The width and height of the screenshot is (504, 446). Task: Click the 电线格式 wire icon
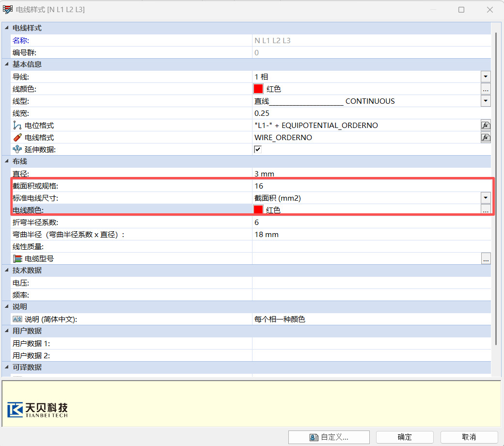pos(17,137)
